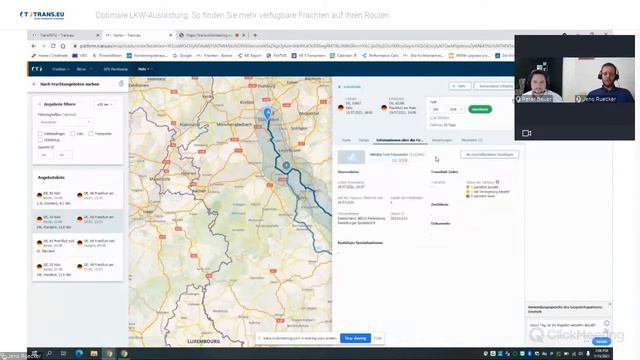This screenshot has width=640, height=360.
Task: Switch to the Details tab
Action: (364, 140)
